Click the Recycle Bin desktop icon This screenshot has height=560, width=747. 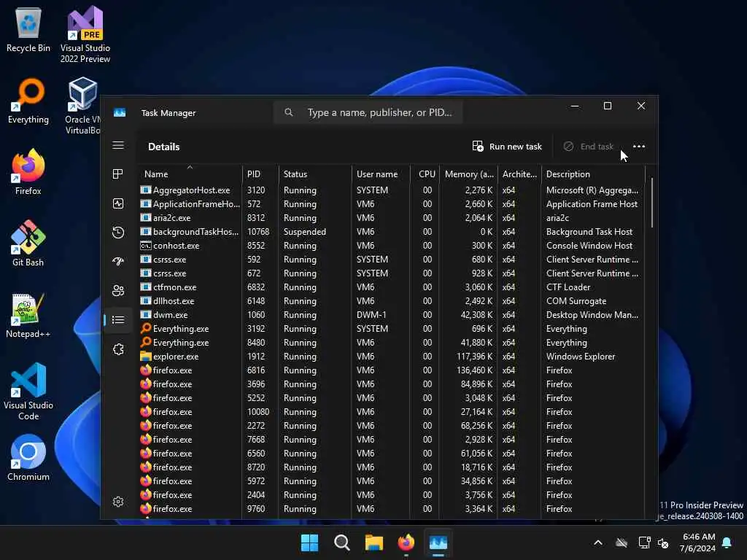28,30
